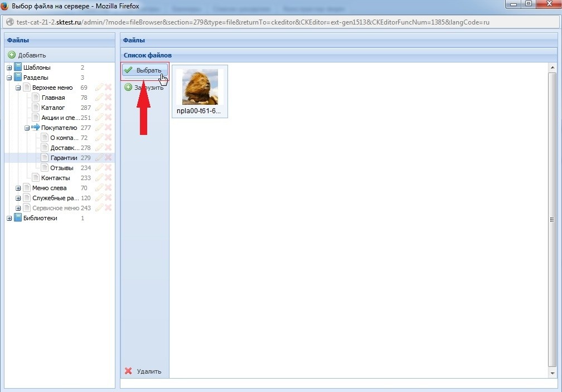Expand the Меню слева node
The width and height of the screenshot is (562, 392).
point(18,188)
